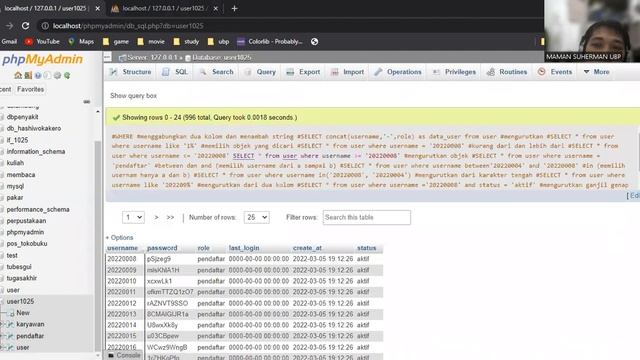The image size is (640, 360).
Task: Sort by the username column header
Action: (x=122, y=248)
